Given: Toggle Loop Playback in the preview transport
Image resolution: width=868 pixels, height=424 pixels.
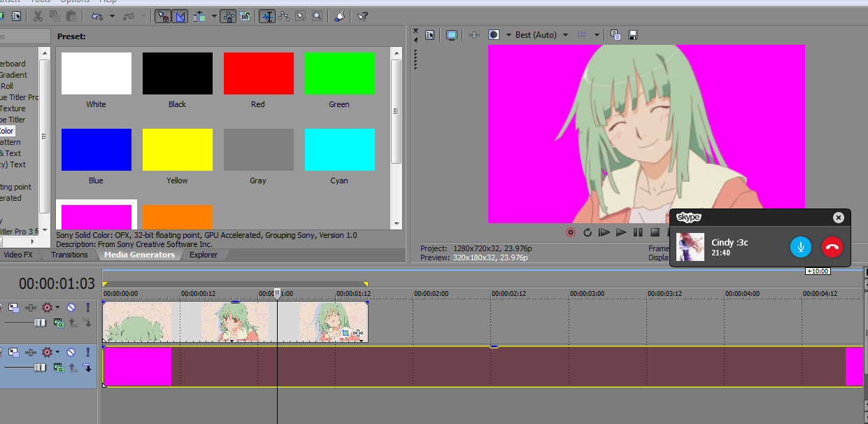Looking at the screenshot, I should point(587,232).
